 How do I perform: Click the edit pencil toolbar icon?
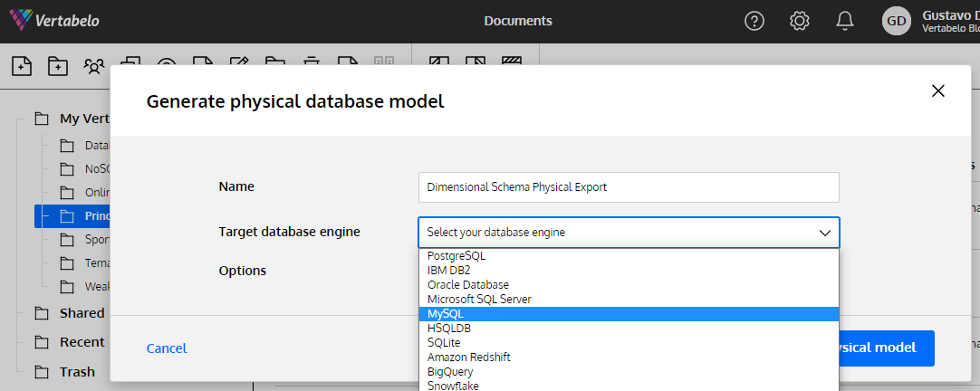click(239, 61)
